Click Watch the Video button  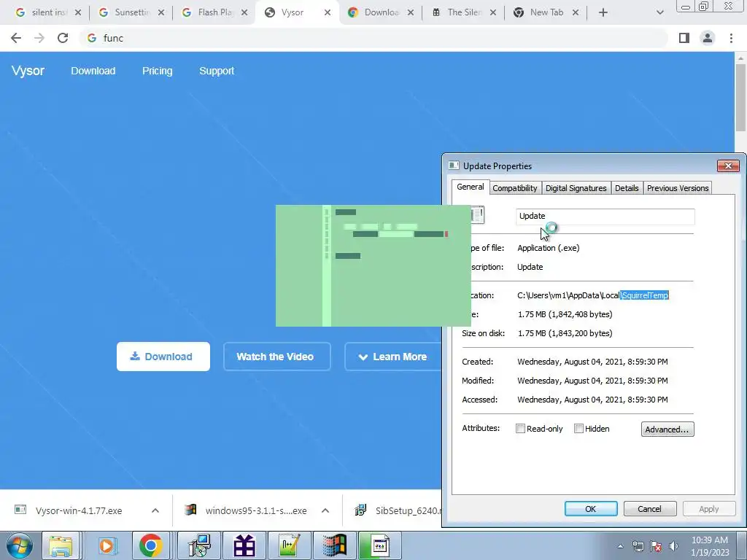point(276,357)
